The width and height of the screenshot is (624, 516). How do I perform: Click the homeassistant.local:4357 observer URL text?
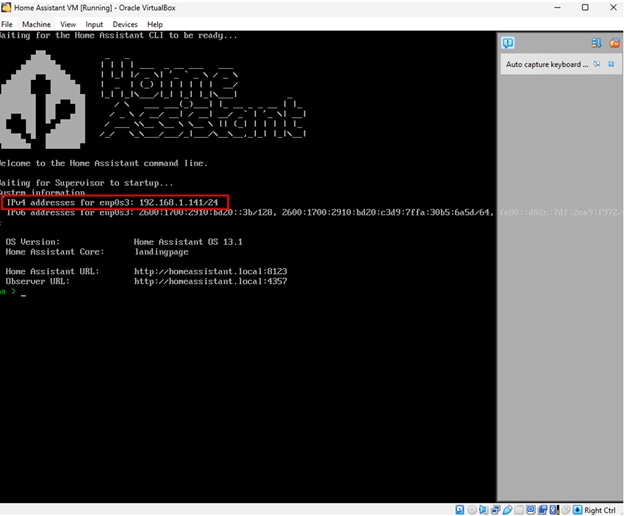click(211, 281)
